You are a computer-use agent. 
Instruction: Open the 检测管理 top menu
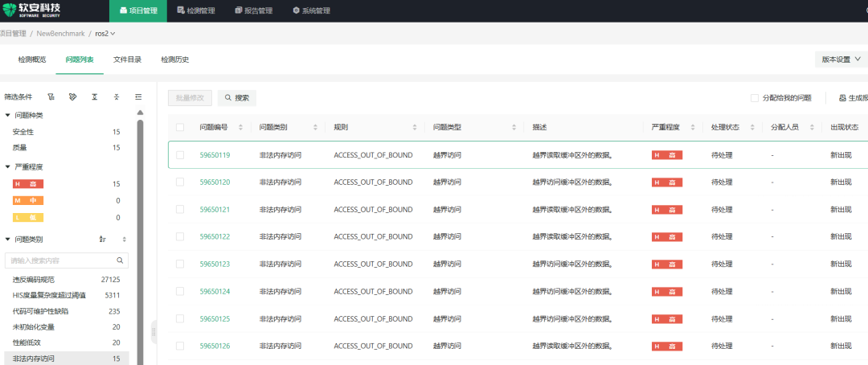tap(196, 10)
